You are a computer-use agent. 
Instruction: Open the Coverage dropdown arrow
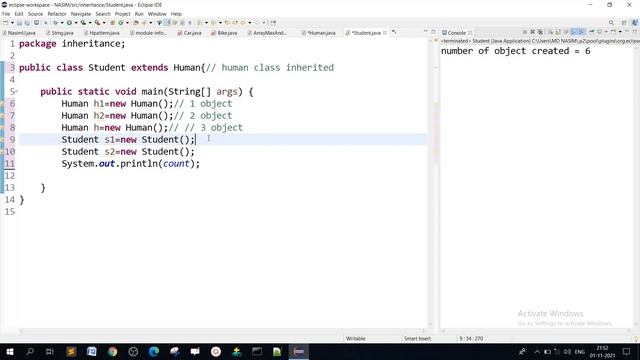[x=90, y=23]
